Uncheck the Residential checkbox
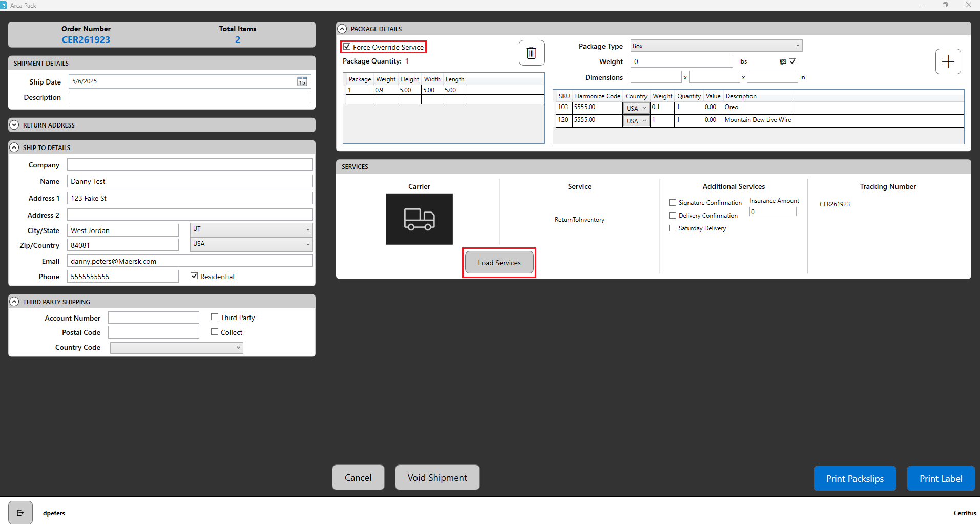This screenshot has height=528, width=980. (194, 276)
